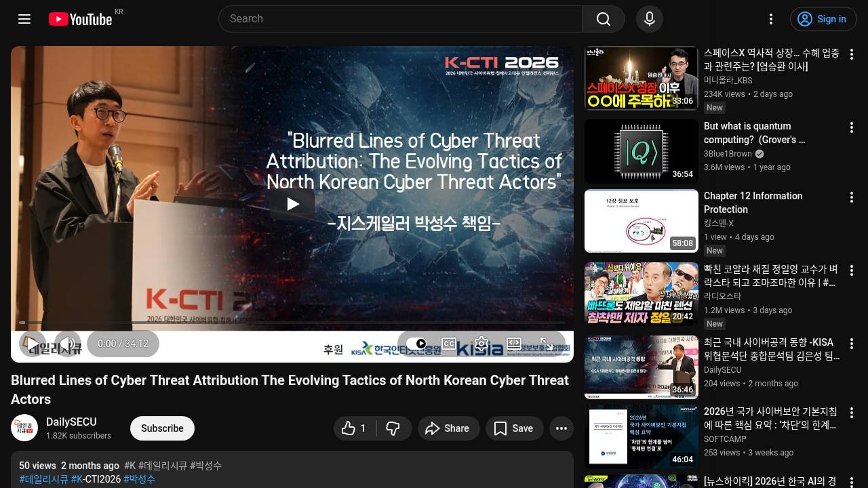This screenshot has width=868, height=488.
Task: Open menu for quantum computing video
Action: coord(852,127)
